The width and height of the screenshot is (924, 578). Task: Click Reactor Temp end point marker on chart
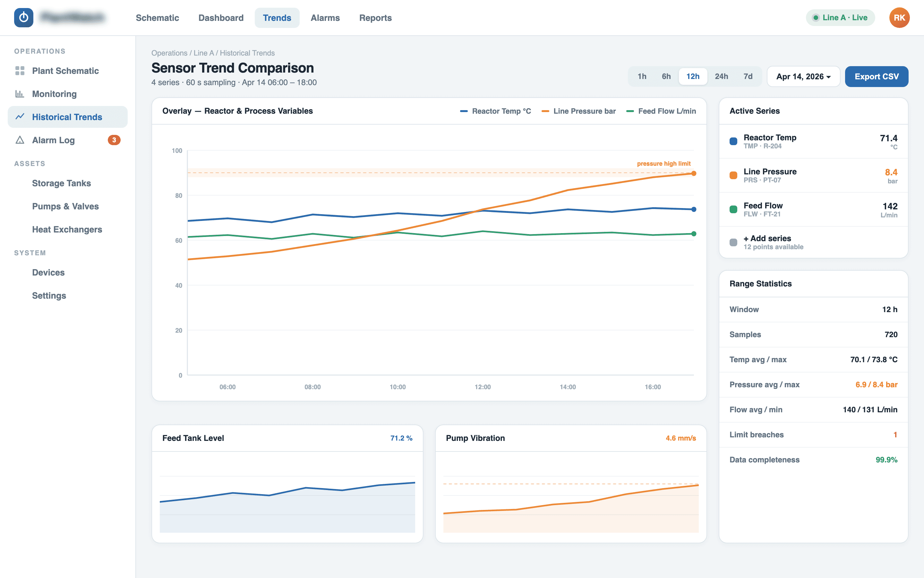(x=694, y=209)
